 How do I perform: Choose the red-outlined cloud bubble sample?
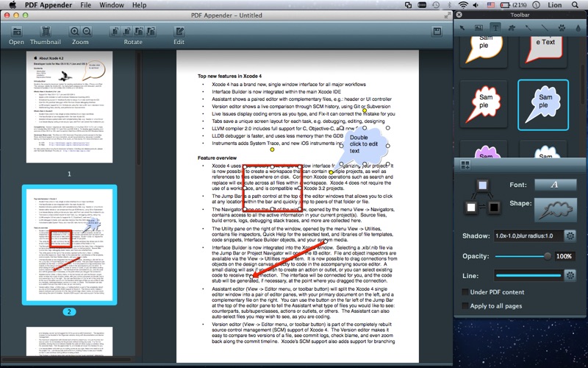pos(484,105)
